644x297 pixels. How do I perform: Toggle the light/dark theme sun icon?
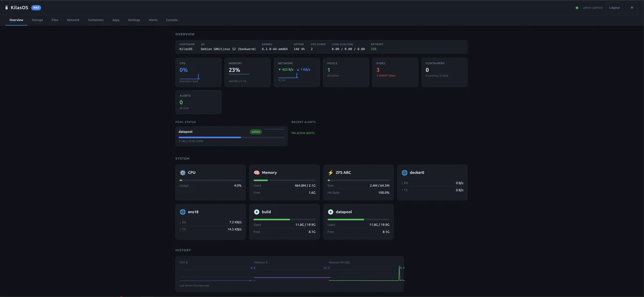click(x=632, y=8)
